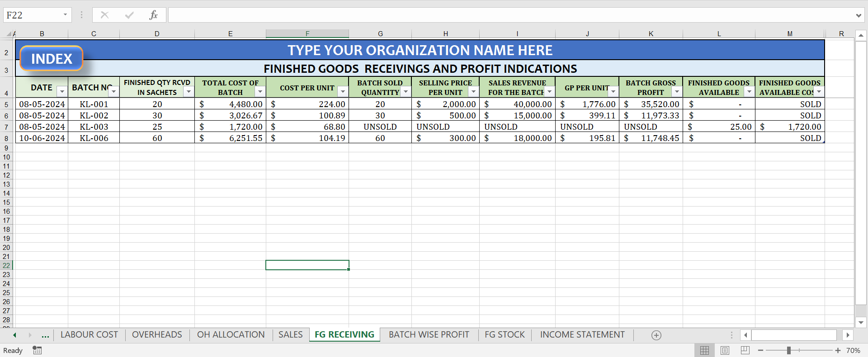Click the Select All corner triangle

point(9,33)
